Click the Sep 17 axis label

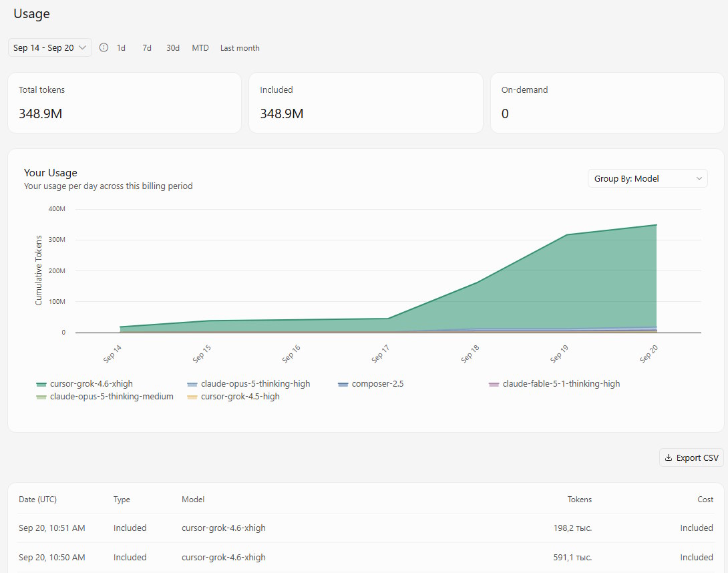380,354
